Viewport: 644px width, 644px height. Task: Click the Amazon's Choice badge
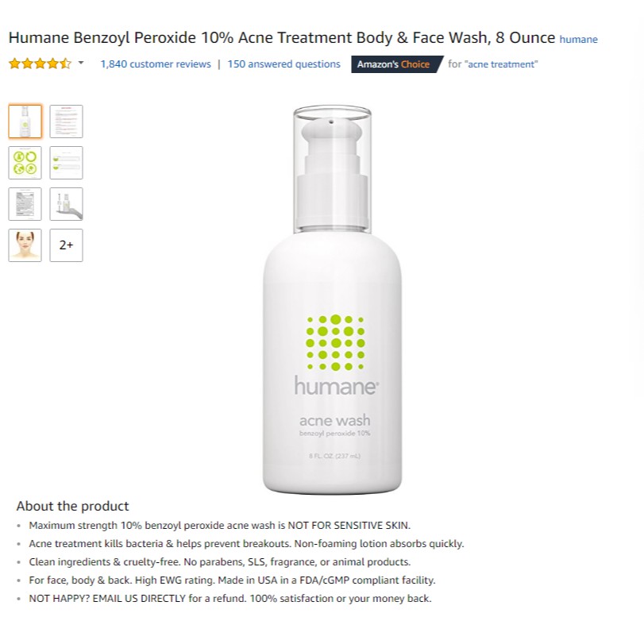pyautogui.click(x=397, y=64)
